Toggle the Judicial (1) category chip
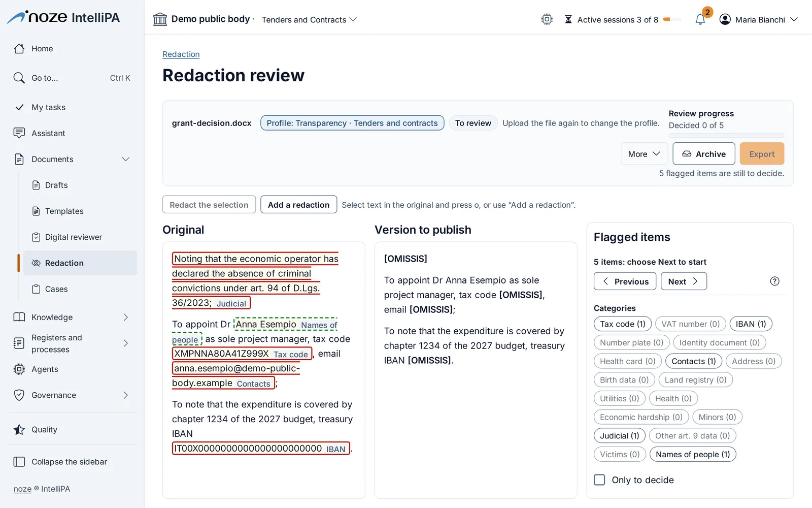 [x=620, y=436]
